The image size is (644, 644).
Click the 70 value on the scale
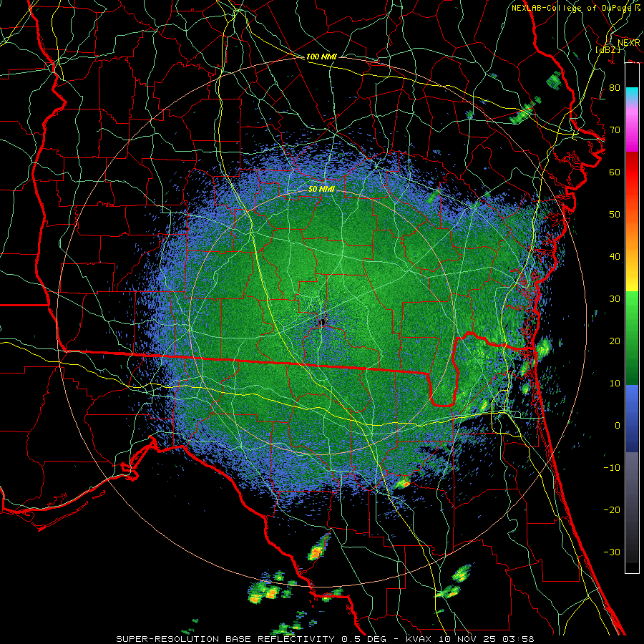point(615,130)
